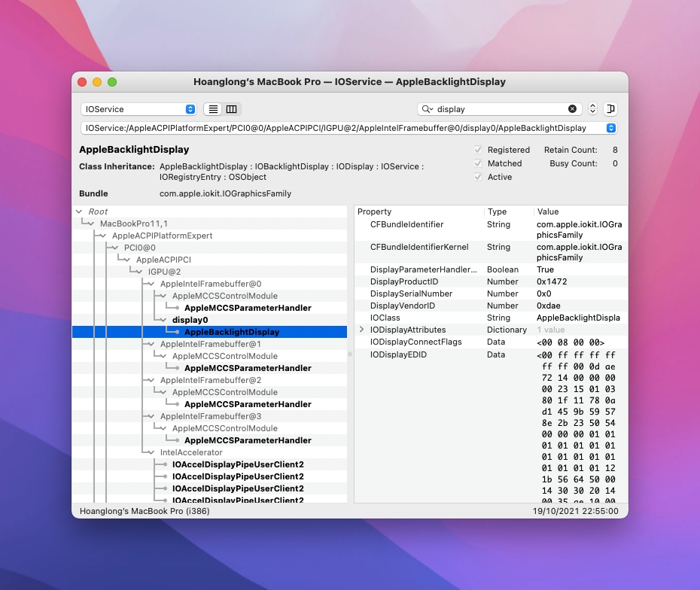Image resolution: width=700 pixels, height=590 pixels.
Task: Switch to the column browser view
Action: pos(231,109)
